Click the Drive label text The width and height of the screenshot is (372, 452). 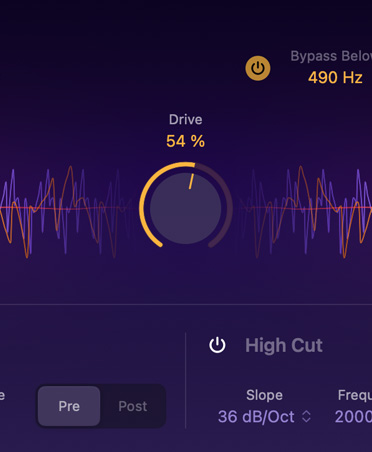(x=185, y=120)
